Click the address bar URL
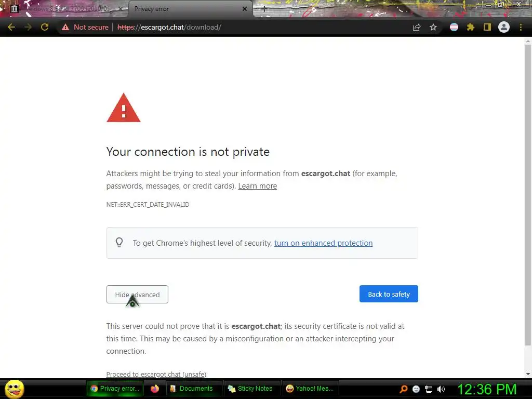 pyautogui.click(x=169, y=27)
